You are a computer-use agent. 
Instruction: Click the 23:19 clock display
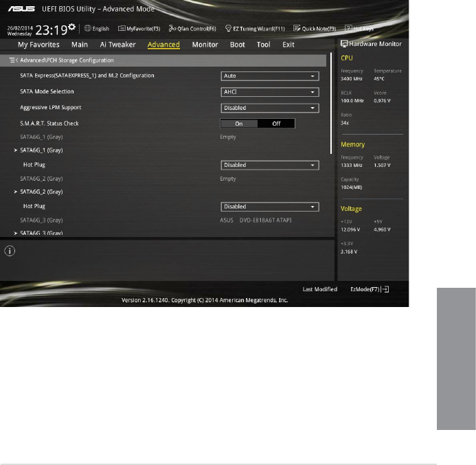click(x=52, y=30)
